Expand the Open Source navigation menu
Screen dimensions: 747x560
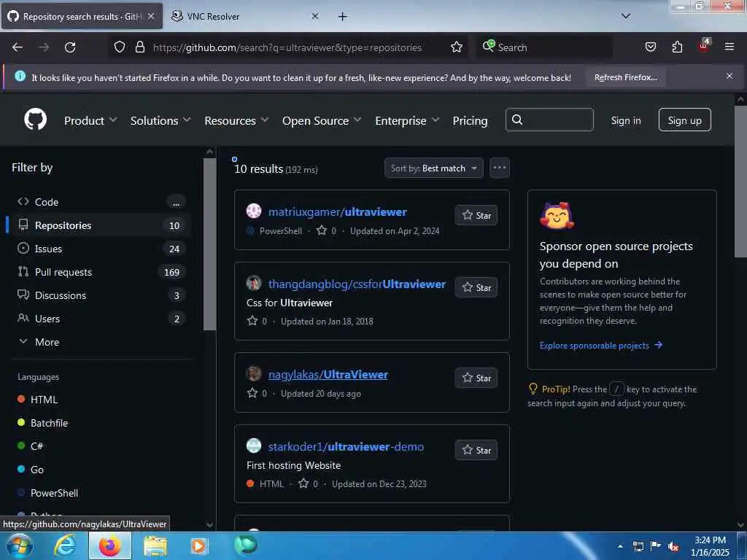[x=322, y=120]
